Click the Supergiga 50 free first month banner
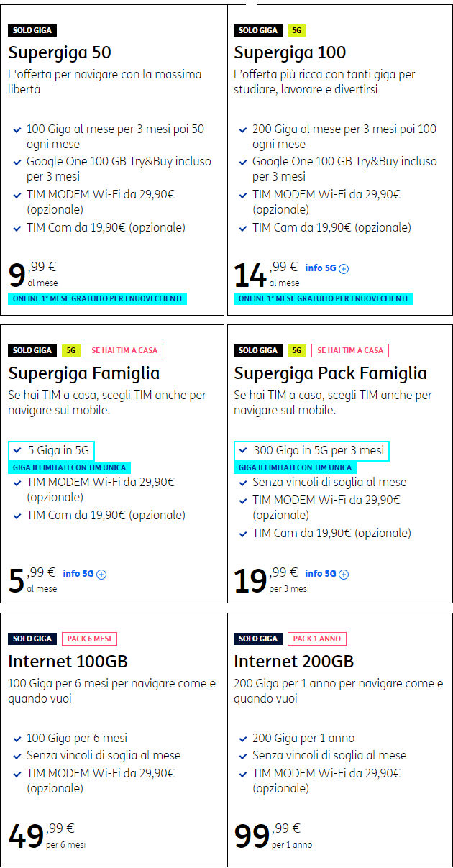The width and height of the screenshot is (453, 868). (x=98, y=298)
